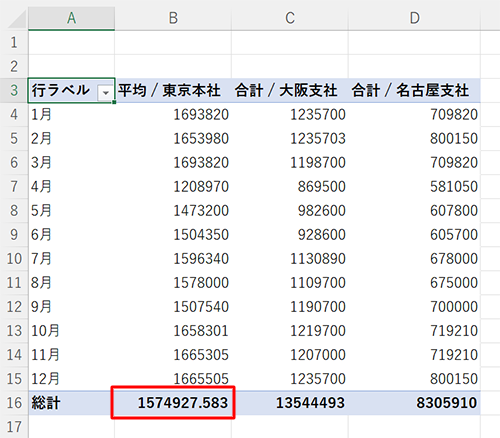Image resolution: width=500 pixels, height=438 pixels.
Task: Select the 2月 row label
Action: (x=72, y=138)
